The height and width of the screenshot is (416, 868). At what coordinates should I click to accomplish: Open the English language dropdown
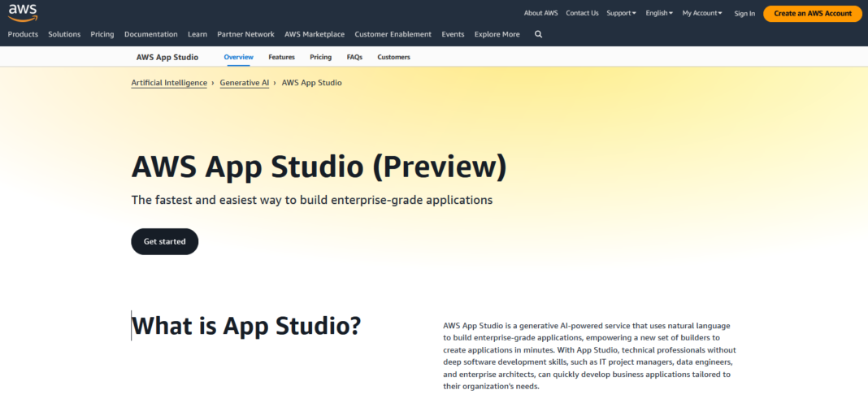659,13
